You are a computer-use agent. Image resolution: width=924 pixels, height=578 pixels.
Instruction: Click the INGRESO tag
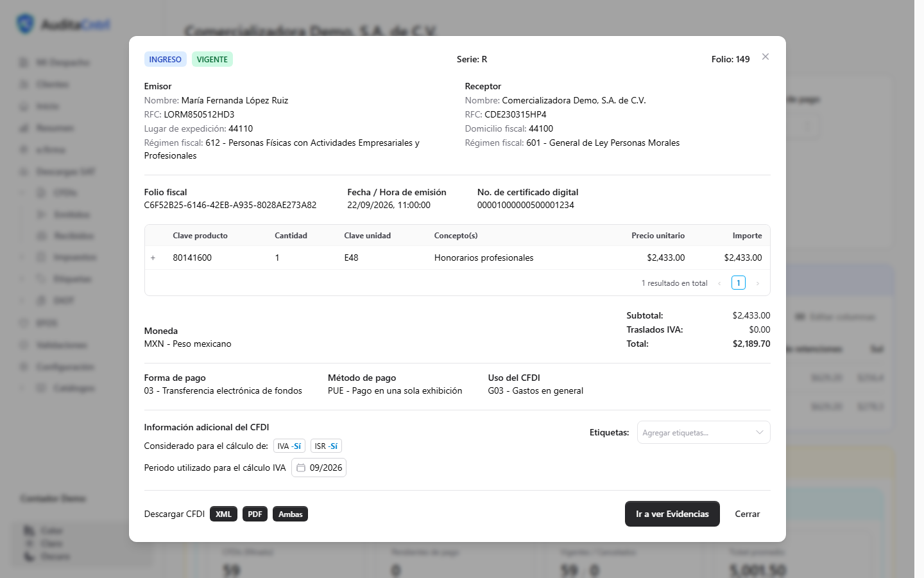click(165, 59)
